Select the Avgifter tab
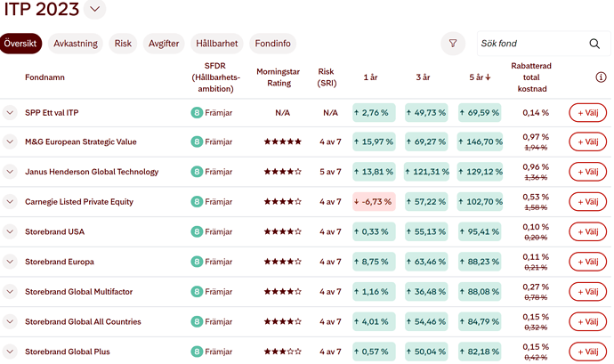 [164, 43]
